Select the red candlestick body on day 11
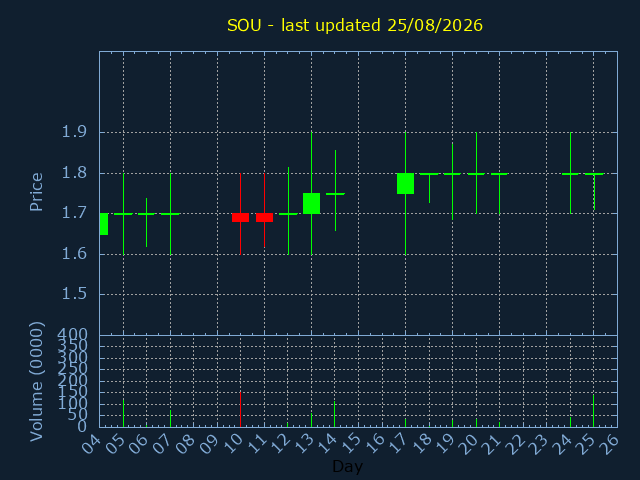Viewport: 640px width, 480px height. (264, 218)
